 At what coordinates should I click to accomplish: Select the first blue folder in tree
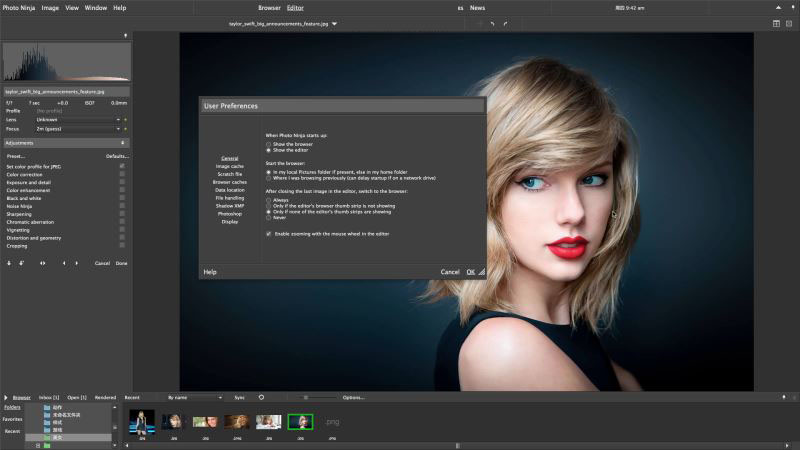click(47, 408)
